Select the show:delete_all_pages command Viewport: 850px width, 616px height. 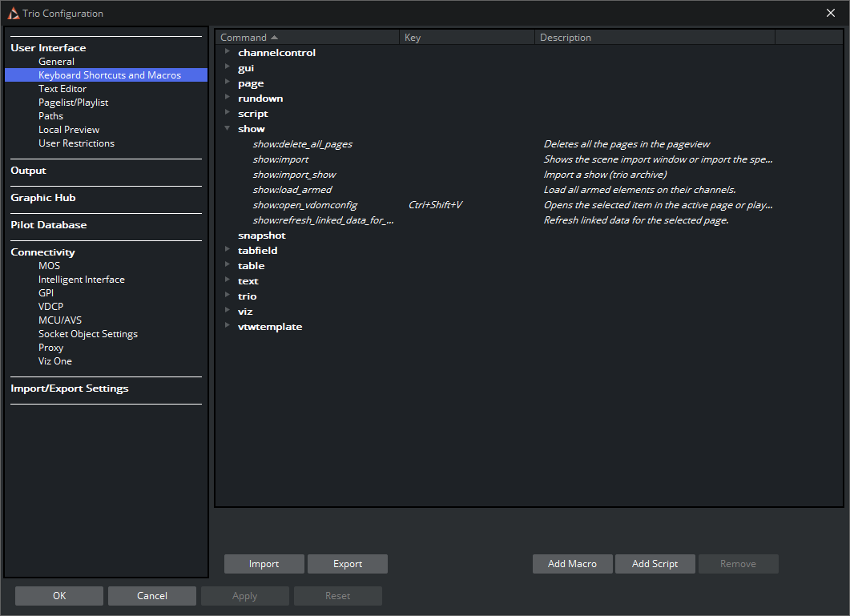303,144
